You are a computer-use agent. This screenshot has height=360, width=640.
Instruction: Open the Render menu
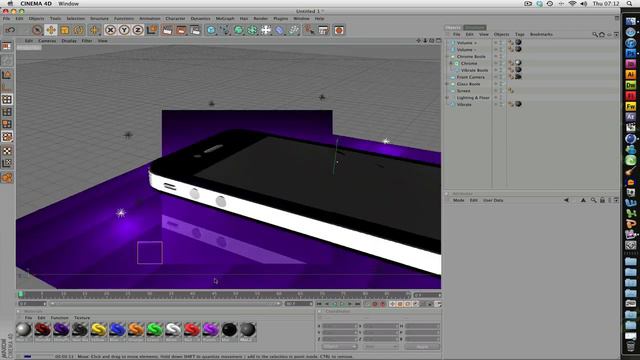pos(260,18)
